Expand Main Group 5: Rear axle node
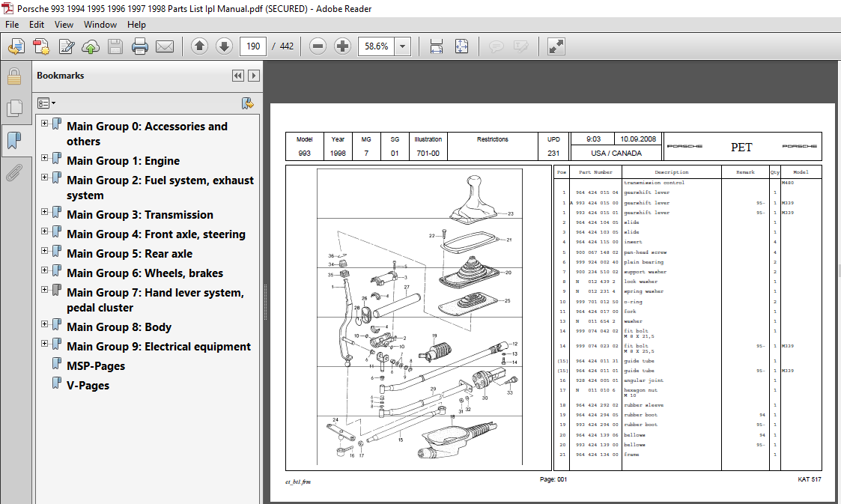841x504 pixels. coord(44,250)
